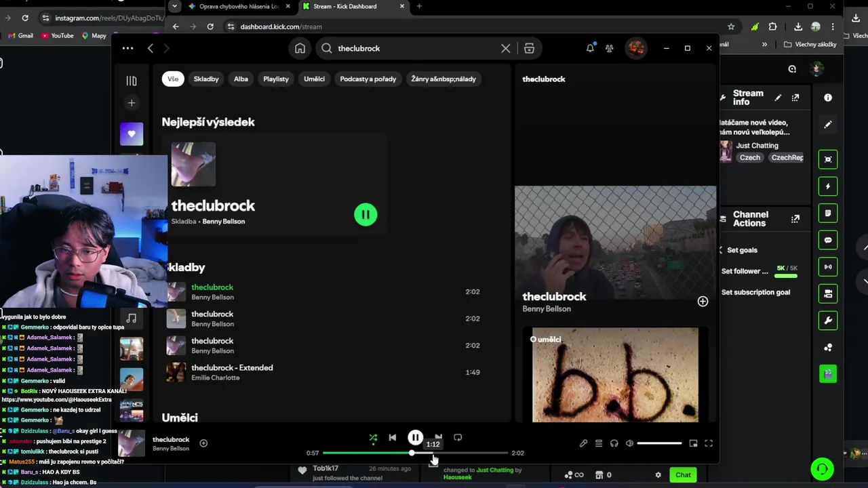
Task: Open the Spotify three-dot menu
Action: pos(127,48)
